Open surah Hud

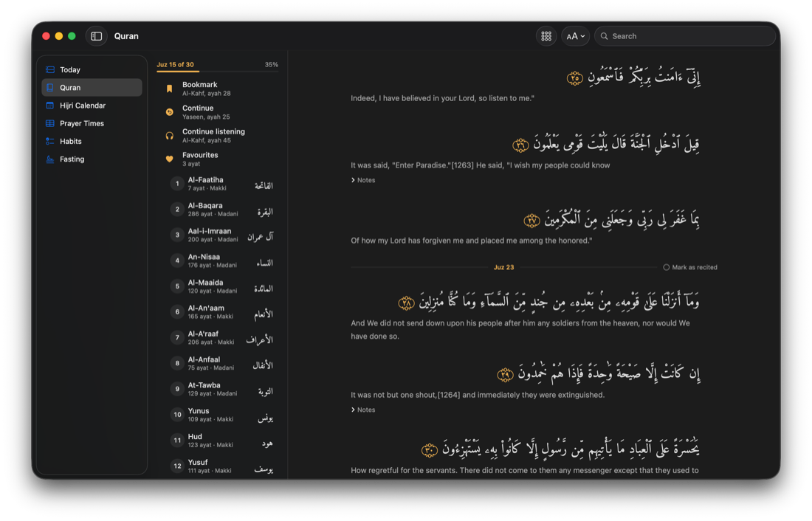click(221, 441)
